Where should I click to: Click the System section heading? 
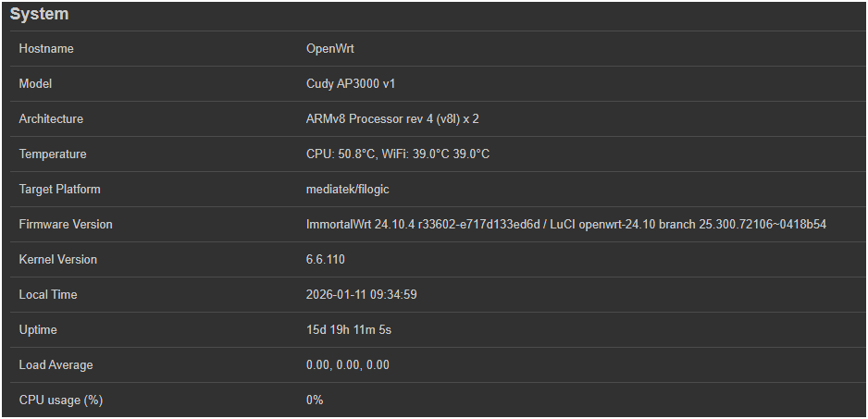coord(40,15)
